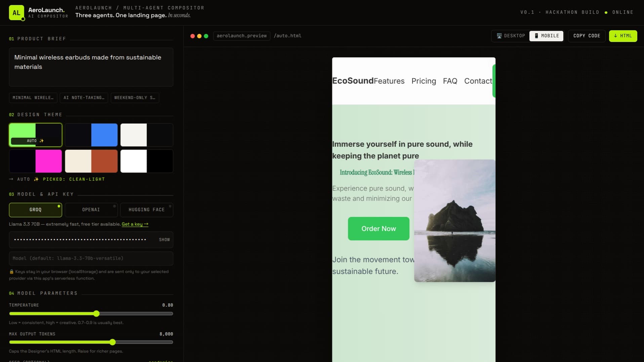
Task: Select Hugging Face as model provider
Action: 147,210
